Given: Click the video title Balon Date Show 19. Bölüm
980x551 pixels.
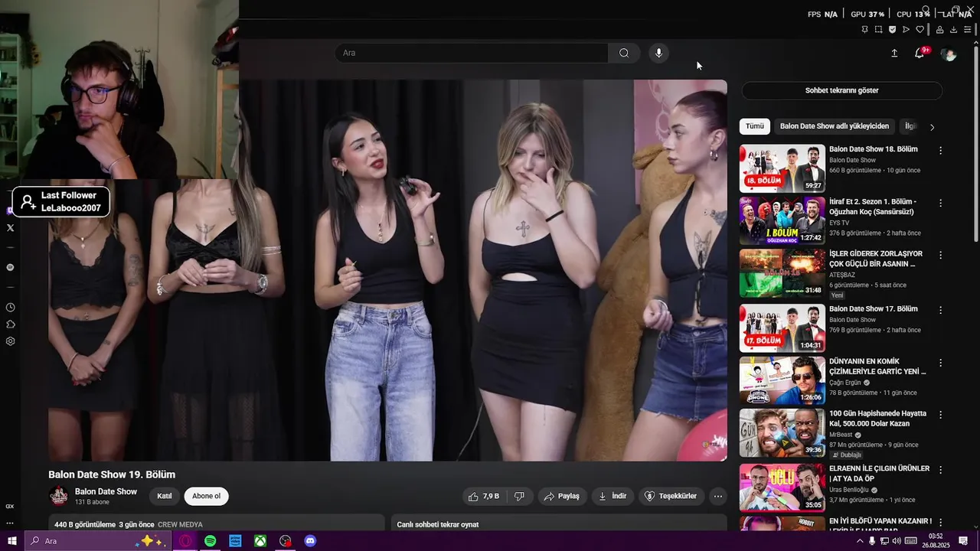Looking at the screenshot, I should [x=112, y=474].
